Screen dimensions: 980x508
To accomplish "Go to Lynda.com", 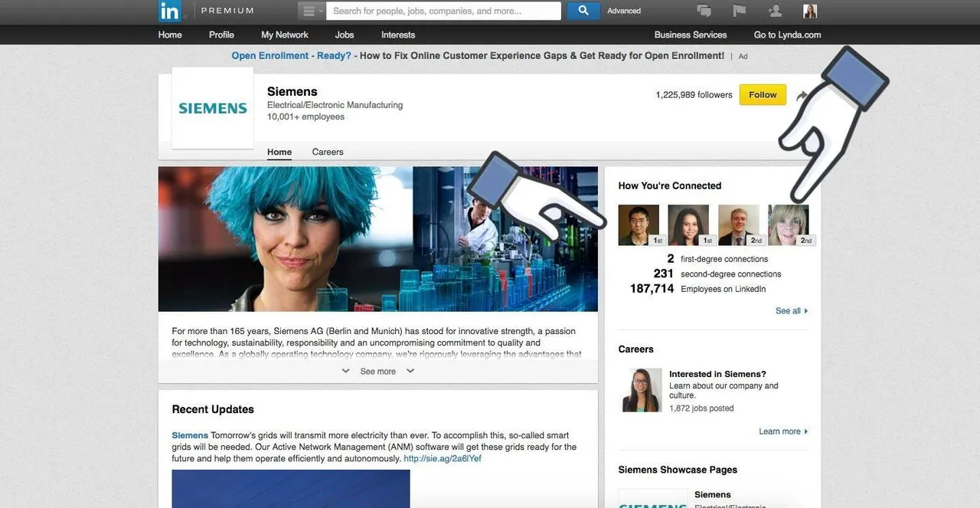I will (787, 34).
